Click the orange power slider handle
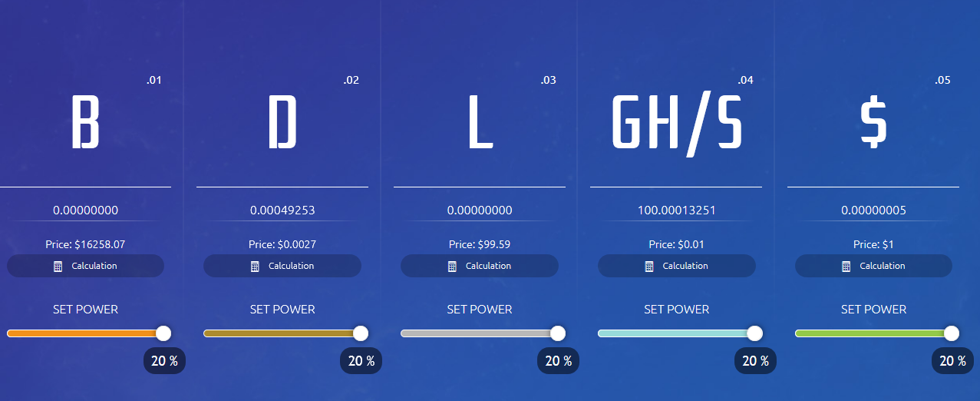The width and height of the screenshot is (980, 401). (163, 333)
